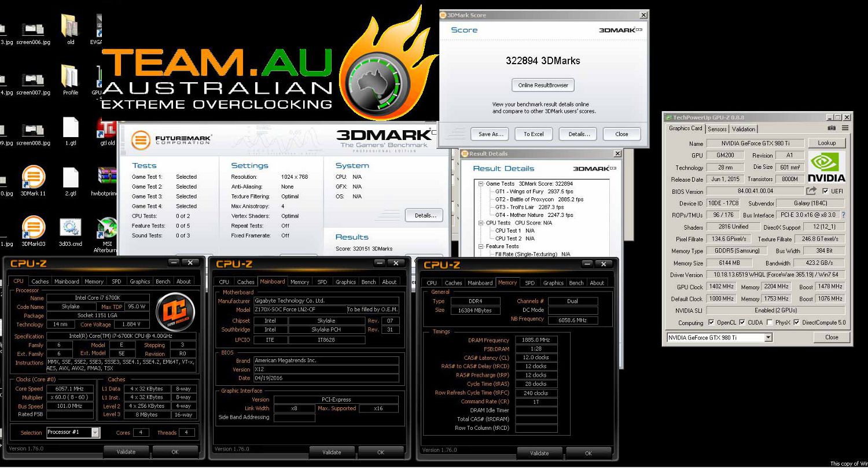Select the 1.gtl file icon
This screenshot has width=868, height=468.
click(71, 127)
